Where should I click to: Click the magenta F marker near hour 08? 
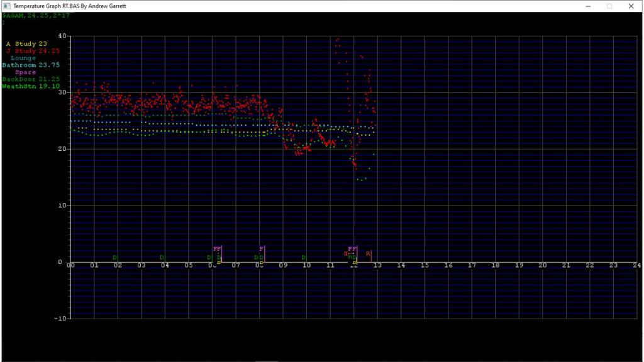pos(261,250)
